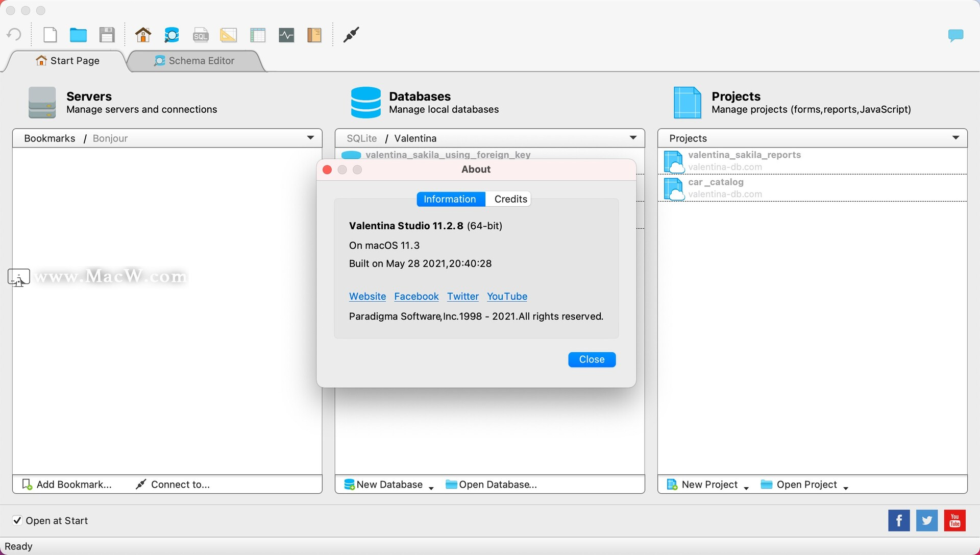Expand the Projects panel dropdown
This screenshot has height=555, width=980.
[x=957, y=137]
